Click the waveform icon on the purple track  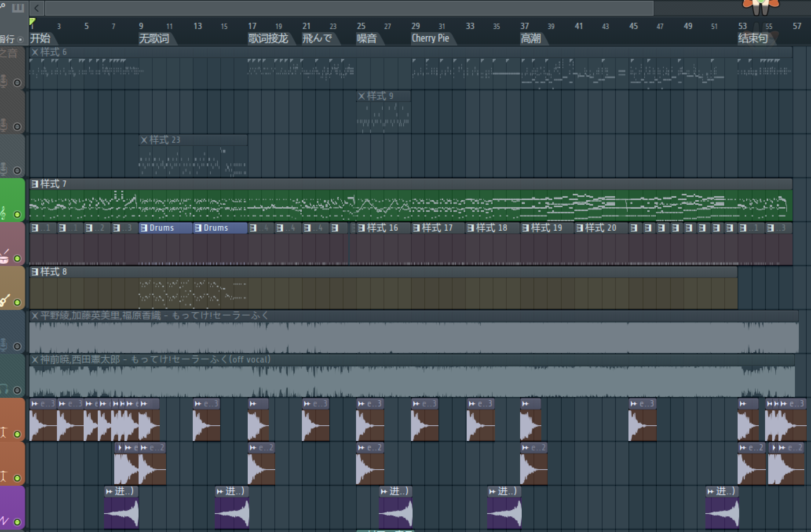[4, 521]
